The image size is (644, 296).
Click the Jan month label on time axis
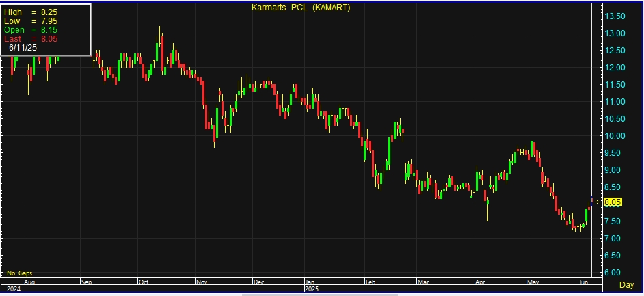pyautogui.click(x=310, y=282)
